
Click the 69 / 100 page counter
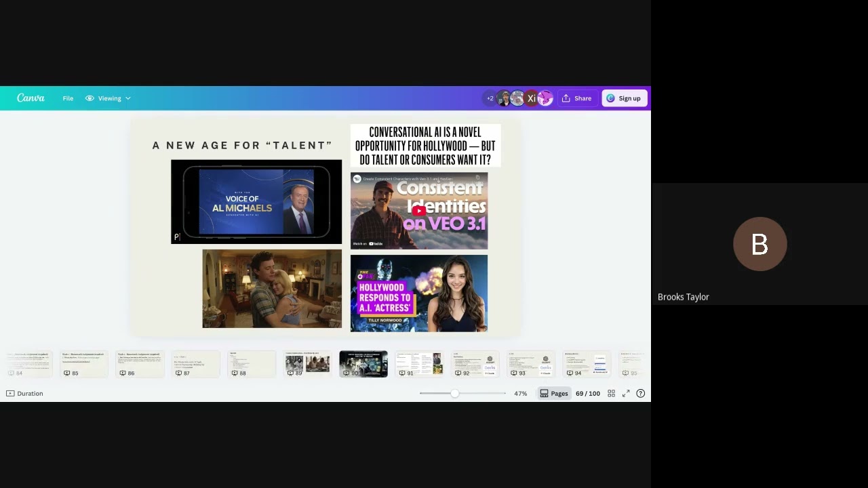588,393
